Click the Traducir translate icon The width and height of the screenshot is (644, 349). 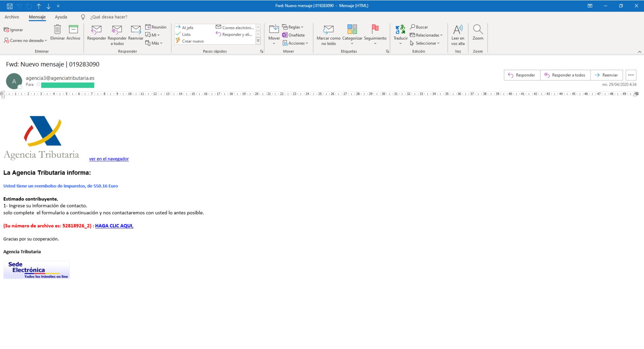point(400,30)
